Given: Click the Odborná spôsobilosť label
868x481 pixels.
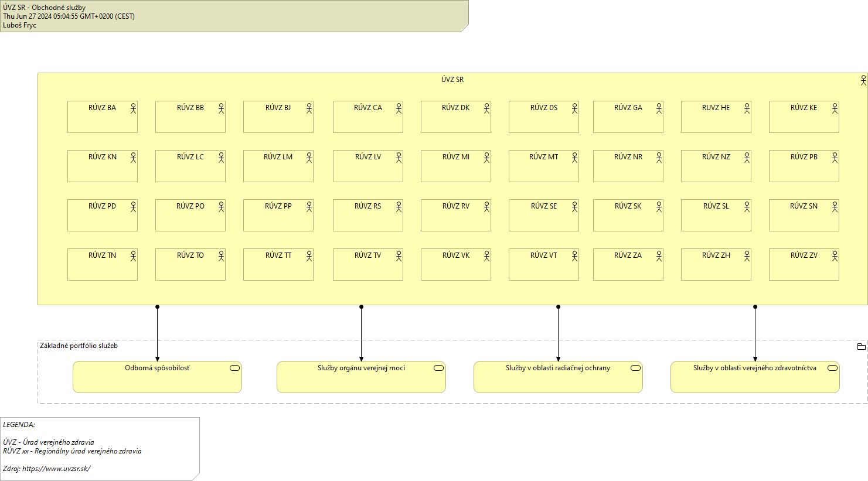Looking at the screenshot, I should (x=157, y=368).
